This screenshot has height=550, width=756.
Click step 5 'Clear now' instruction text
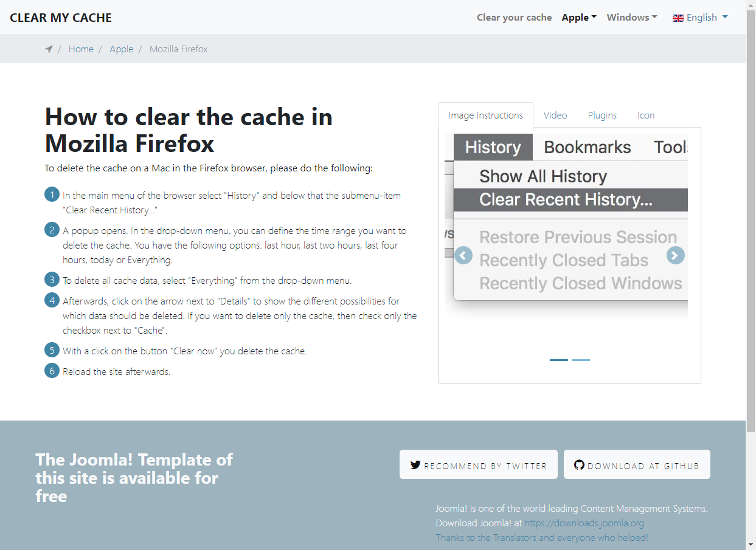[x=185, y=351]
